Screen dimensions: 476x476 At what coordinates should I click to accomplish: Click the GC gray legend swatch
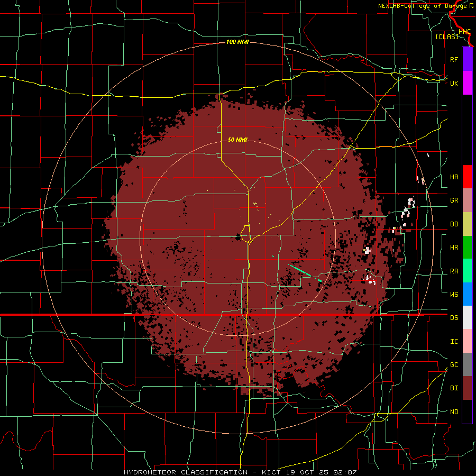pyautogui.click(x=467, y=364)
